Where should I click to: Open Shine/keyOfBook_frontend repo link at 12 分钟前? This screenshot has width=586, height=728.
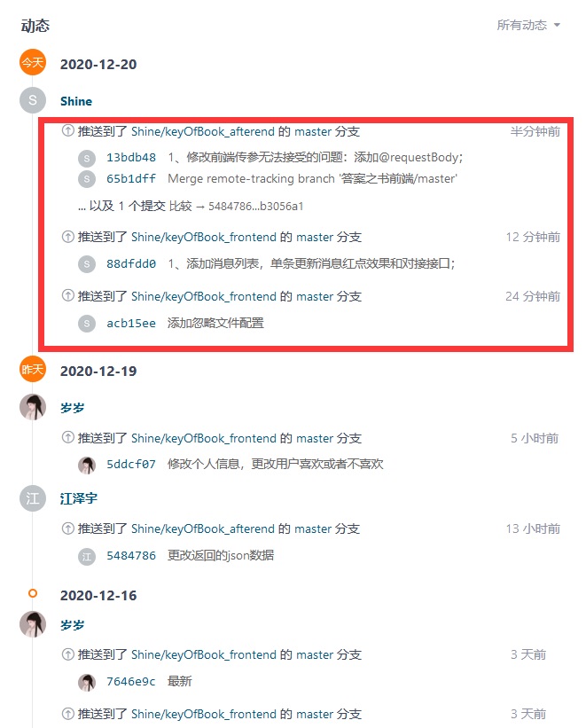point(204,238)
